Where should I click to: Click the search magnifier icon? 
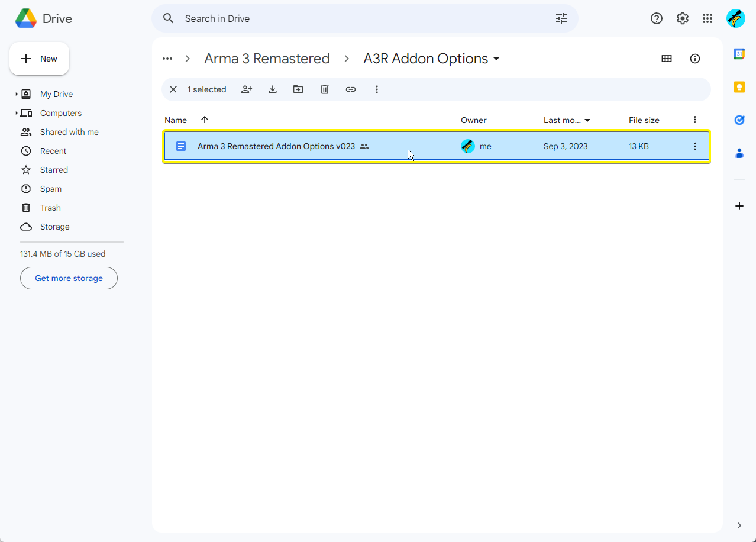pyautogui.click(x=169, y=18)
